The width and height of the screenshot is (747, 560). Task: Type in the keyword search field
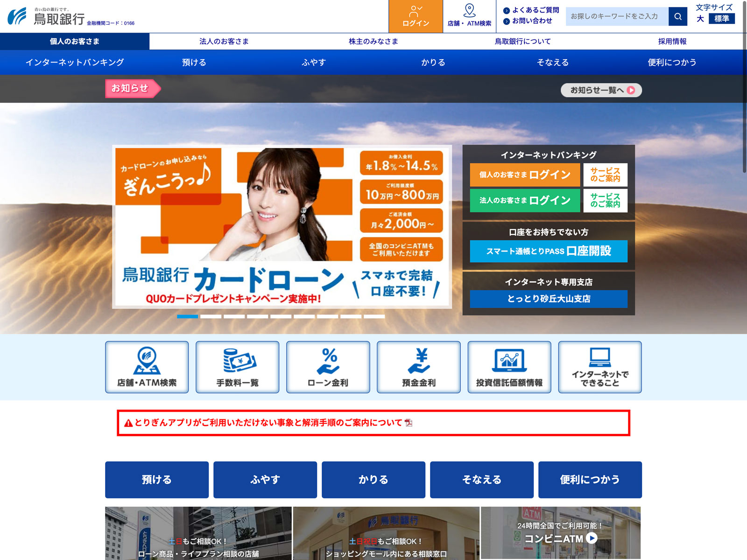616,16
